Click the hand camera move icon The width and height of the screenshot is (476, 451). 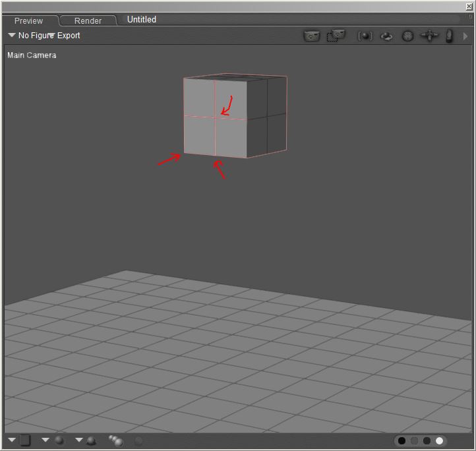(x=449, y=36)
